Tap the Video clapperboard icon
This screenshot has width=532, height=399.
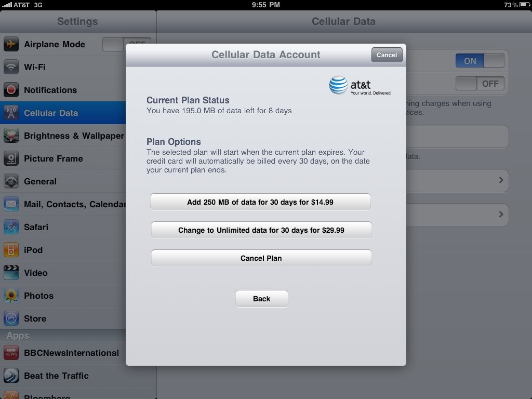(x=11, y=273)
